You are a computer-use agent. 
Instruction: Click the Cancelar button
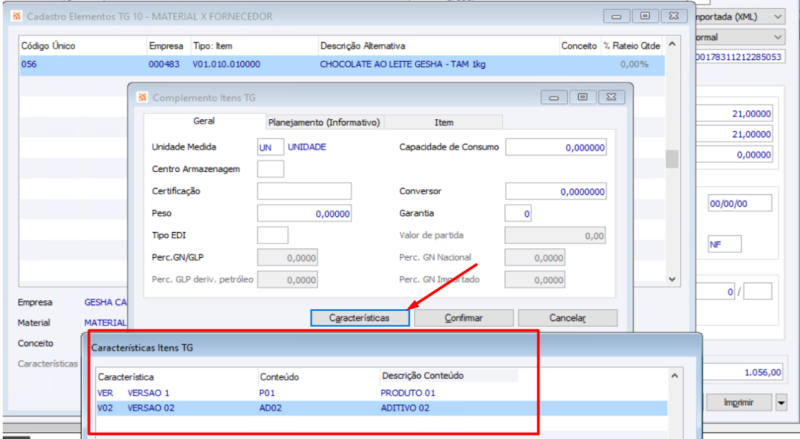[x=567, y=318]
